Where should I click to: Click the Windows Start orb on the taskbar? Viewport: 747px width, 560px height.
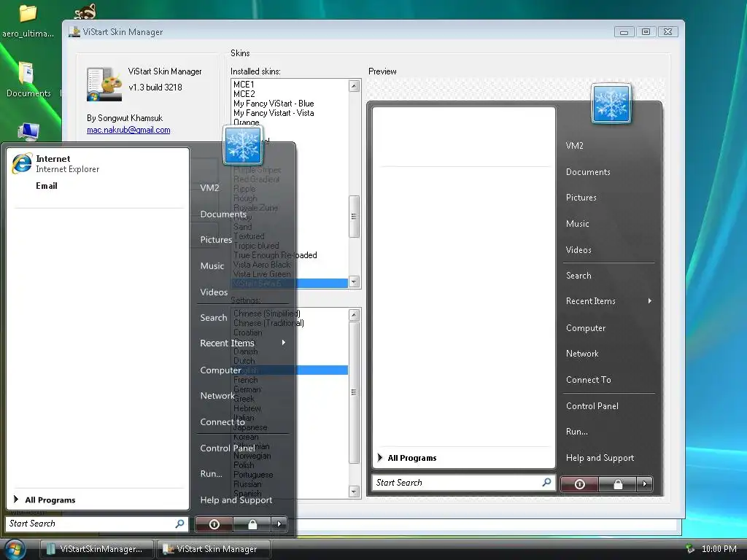coord(15,549)
